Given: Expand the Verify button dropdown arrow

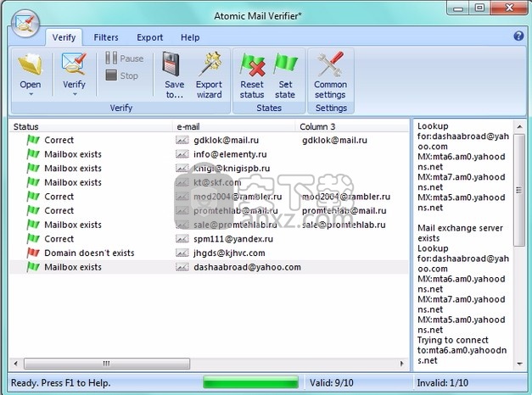Looking at the screenshot, I should point(75,94).
